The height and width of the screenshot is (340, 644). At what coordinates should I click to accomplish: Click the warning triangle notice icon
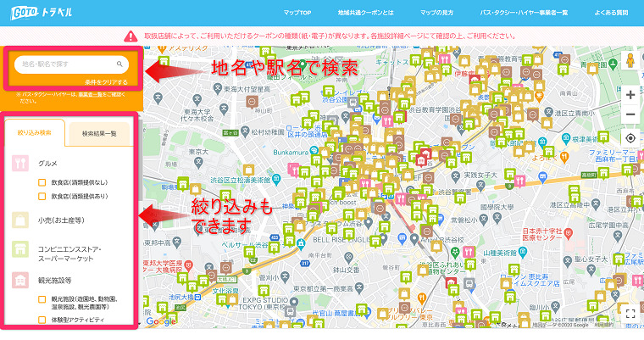[x=130, y=36]
